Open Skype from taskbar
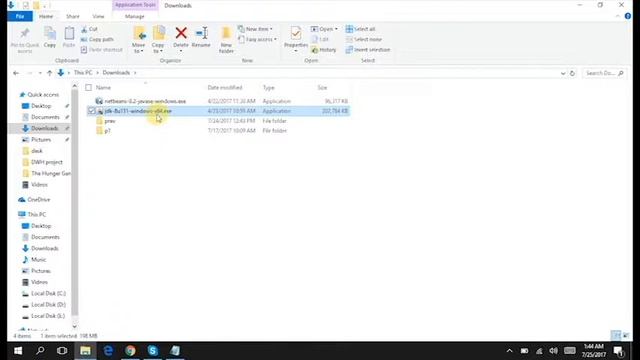Screen dimensions: 640x360 (153, 351)
